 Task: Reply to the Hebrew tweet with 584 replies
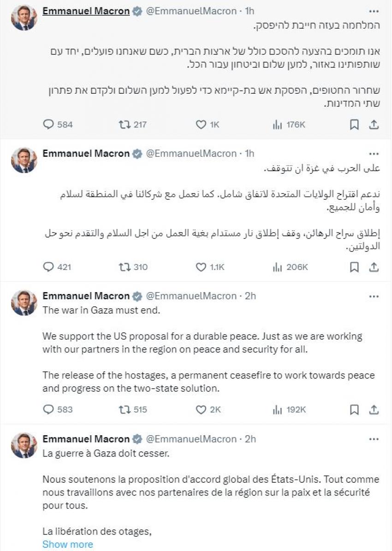coord(48,124)
